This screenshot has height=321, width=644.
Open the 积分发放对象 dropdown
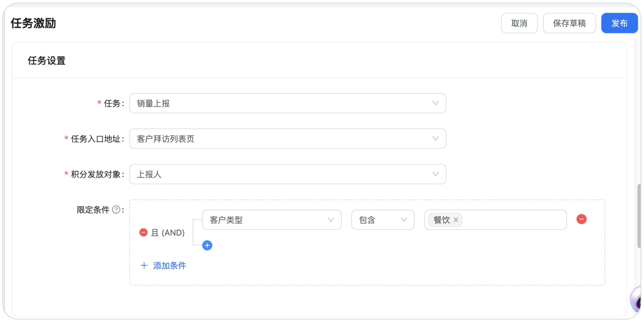click(288, 174)
